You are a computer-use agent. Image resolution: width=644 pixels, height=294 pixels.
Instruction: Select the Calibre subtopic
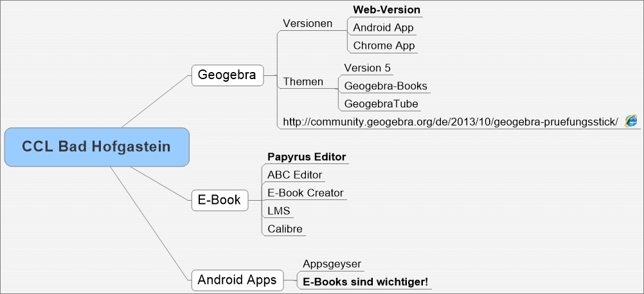(285, 228)
